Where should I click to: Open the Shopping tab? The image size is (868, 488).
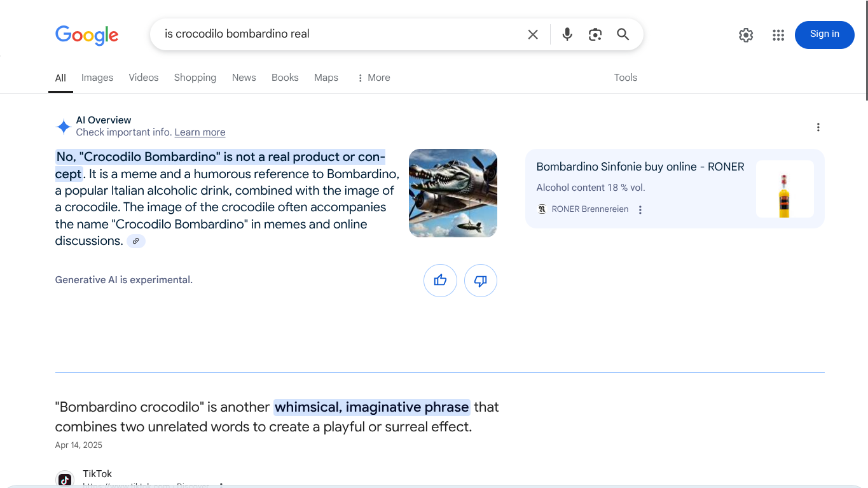click(195, 78)
